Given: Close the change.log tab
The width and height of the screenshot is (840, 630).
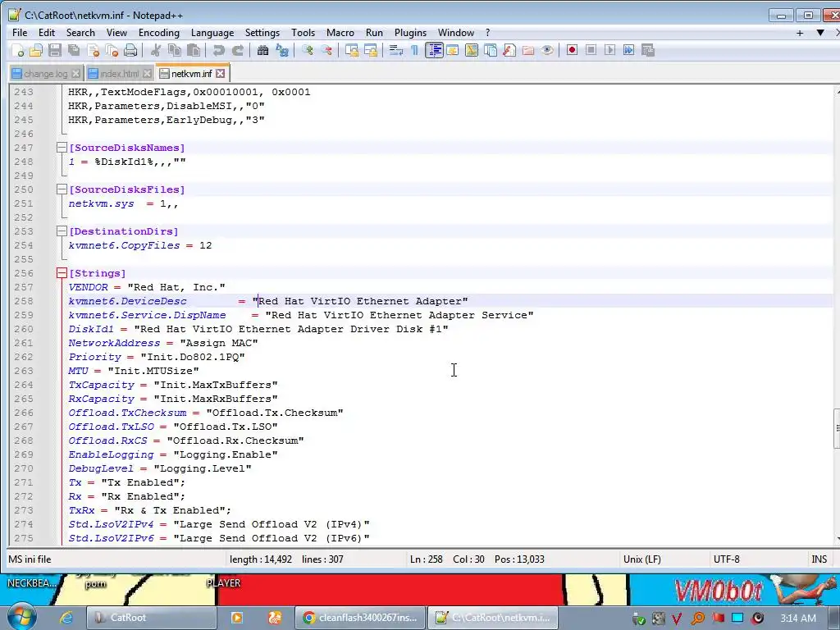Looking at the screenshot, I should pyautogui.click(x=75, y=74).
